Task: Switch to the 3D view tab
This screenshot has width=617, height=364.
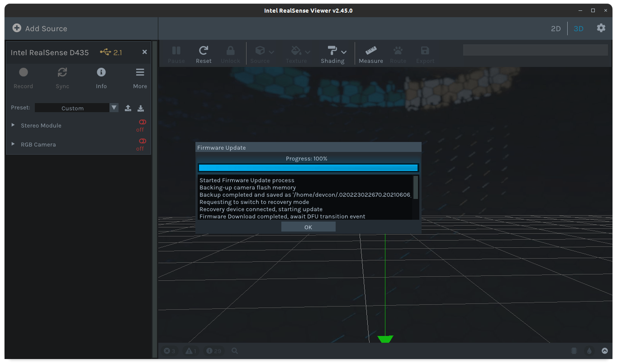Action: tap(578, 28)
